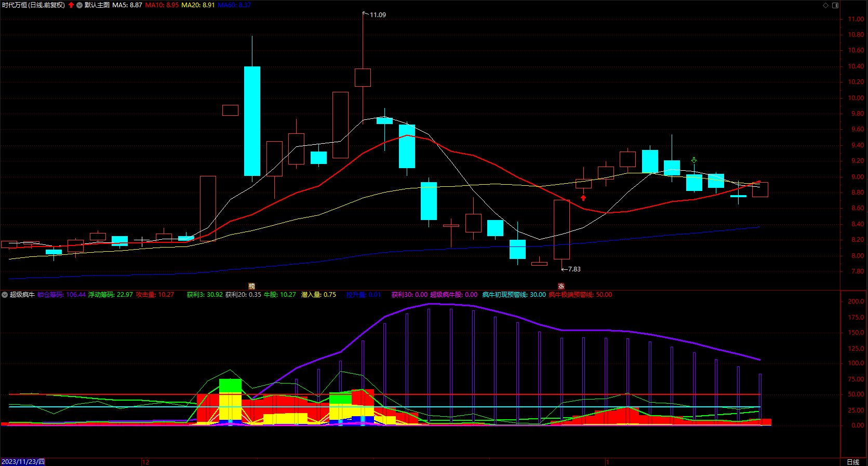
Task: Expand the 超级疯牛 indicator dropdown
Action: [x=5, y=295]
